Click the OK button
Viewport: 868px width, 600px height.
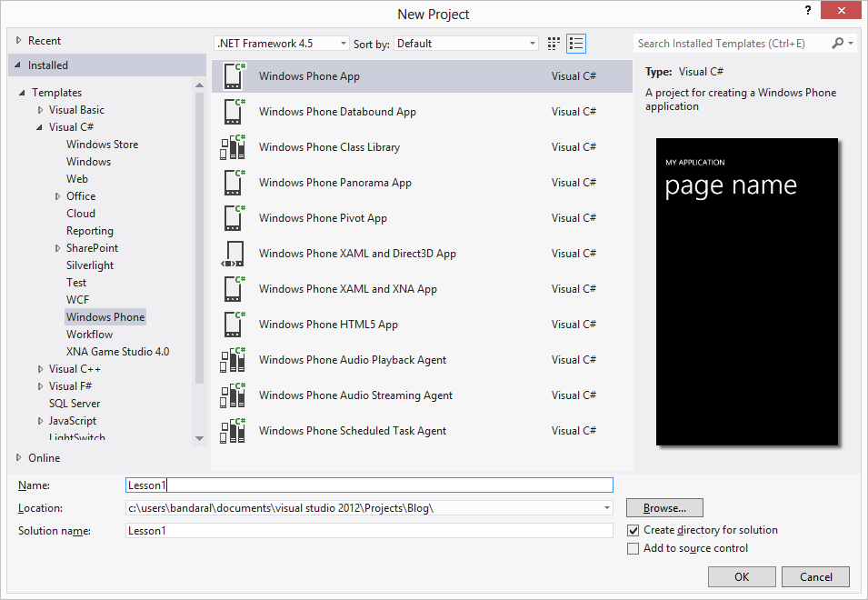click(x=742, y=576)
